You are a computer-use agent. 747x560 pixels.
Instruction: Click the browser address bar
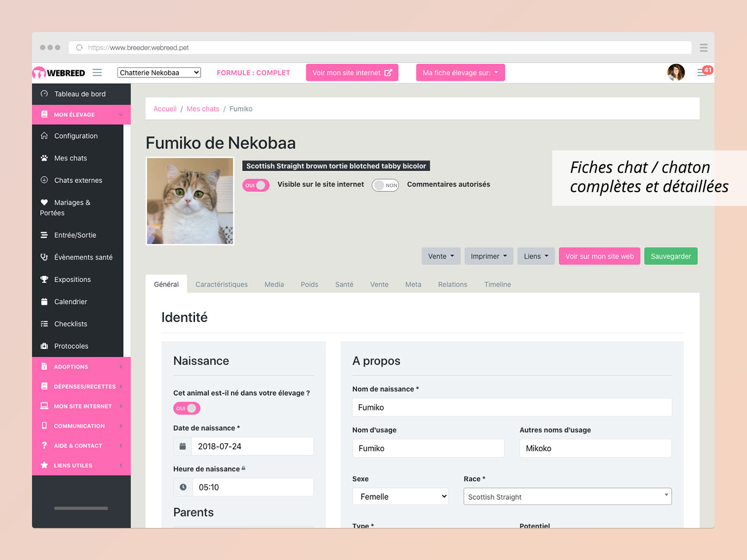pyautogui.click(x=380, y=47)
